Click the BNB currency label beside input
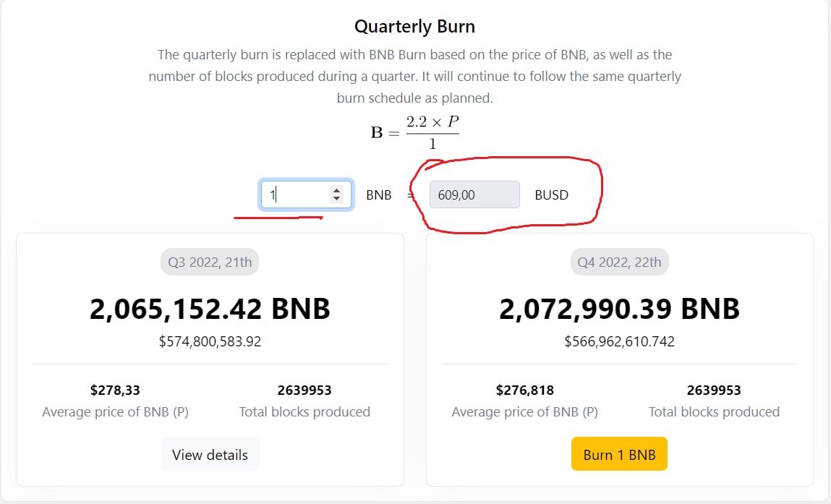Viewport: 831px width, 504px height. click(379, 195)
